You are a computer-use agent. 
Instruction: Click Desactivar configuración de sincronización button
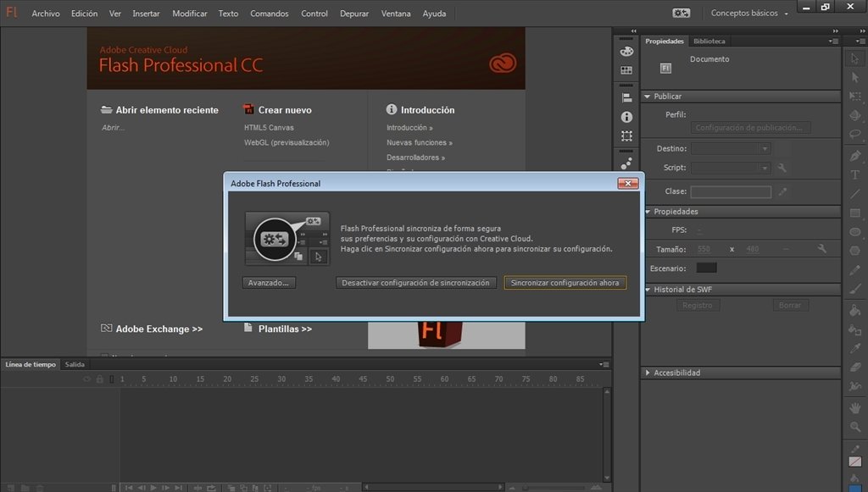tap(415, 283)
